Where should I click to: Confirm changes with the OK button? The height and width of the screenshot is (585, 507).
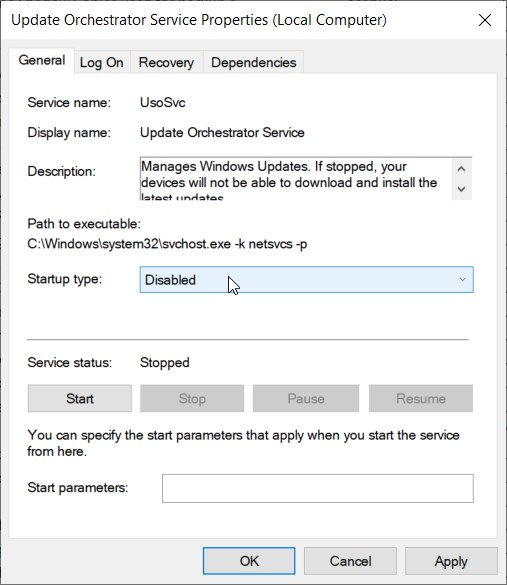tap(249, 561)
